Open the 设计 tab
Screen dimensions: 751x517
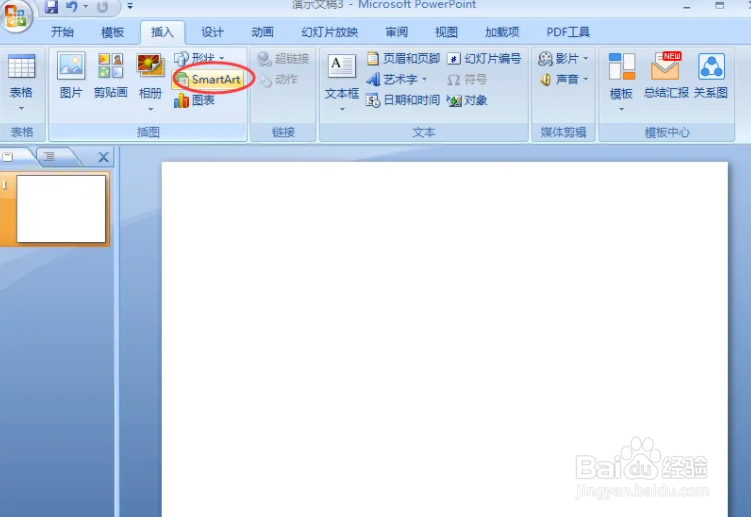click(212, 32)
